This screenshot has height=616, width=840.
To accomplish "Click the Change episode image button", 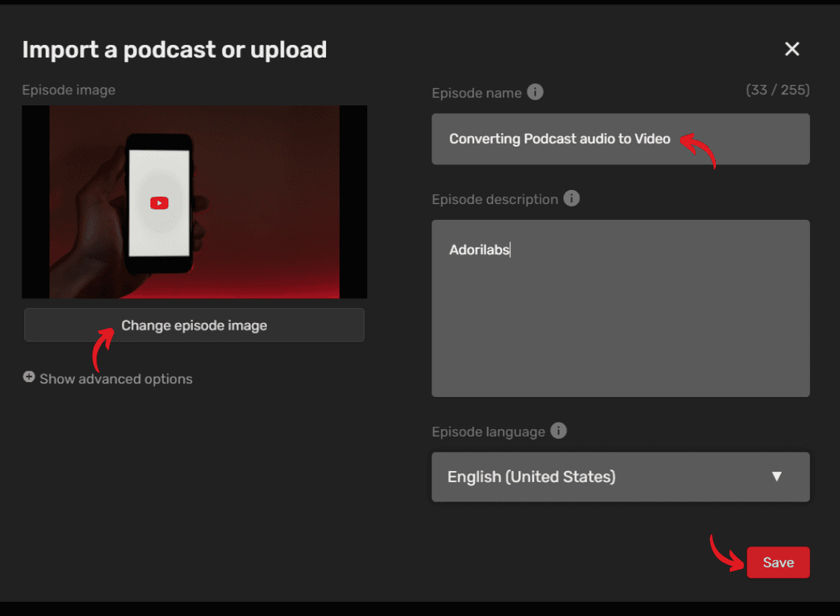I will coord(194,325).
